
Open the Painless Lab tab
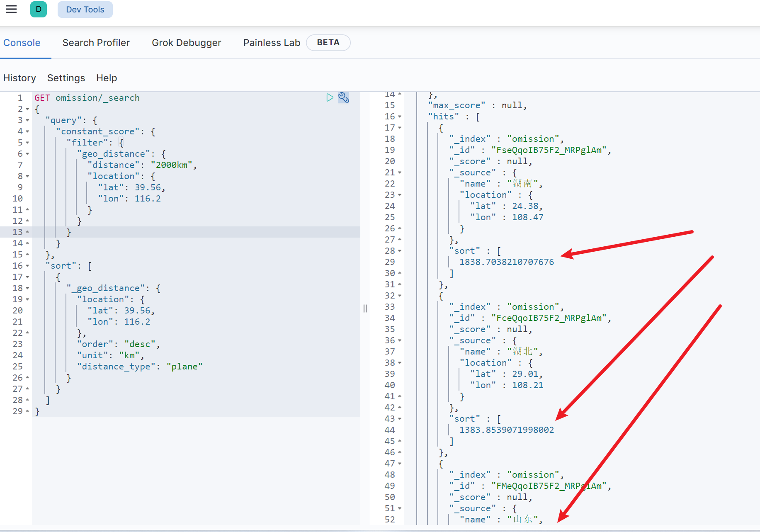click(x=272, y=43)
